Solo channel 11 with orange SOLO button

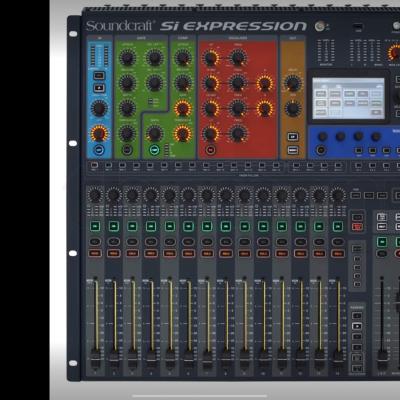282,253
